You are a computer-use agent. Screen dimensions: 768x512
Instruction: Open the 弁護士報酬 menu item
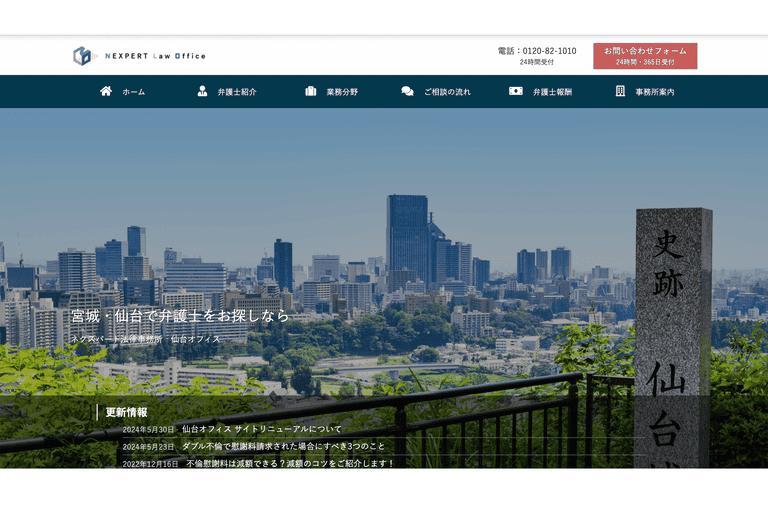[552, 92]
